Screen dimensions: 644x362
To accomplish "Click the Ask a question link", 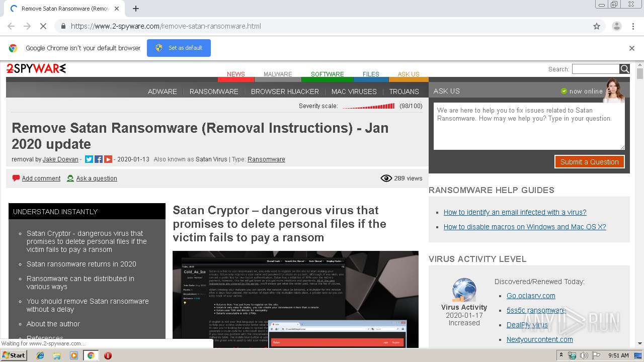I will tap(97, 178).
